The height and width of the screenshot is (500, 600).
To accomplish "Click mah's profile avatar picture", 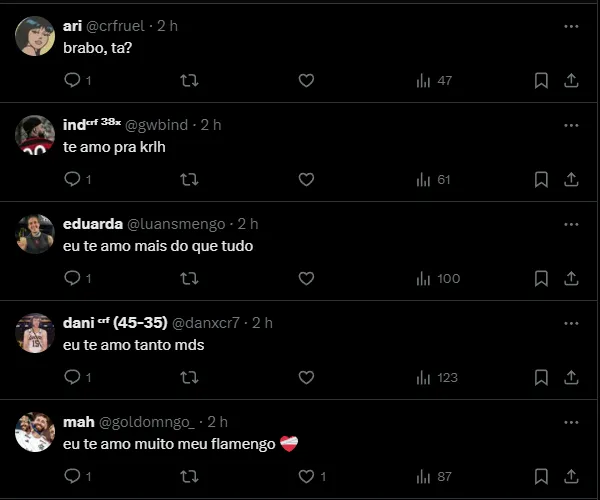I will [35, 432].
